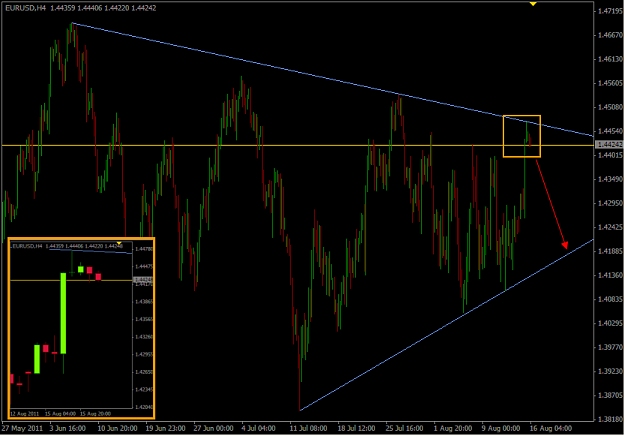Click the 11 Jul 08:00 time label
Viewport: 625px width, 436px height.
click(309, 428)
